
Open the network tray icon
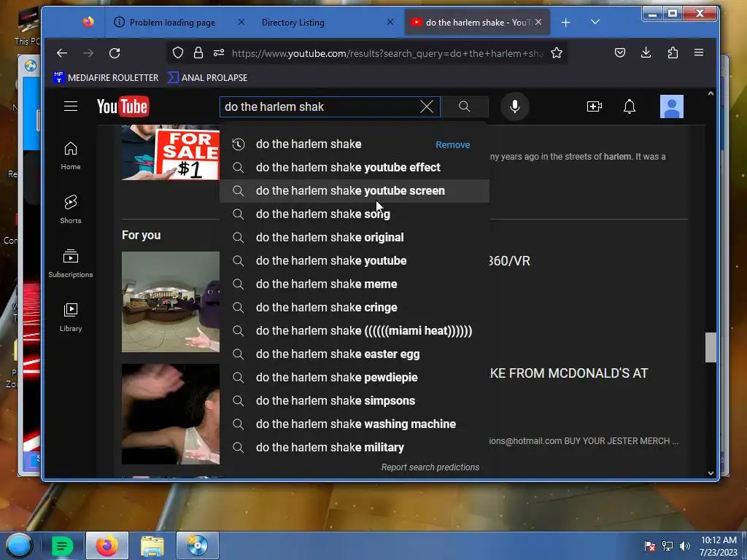coord(667,546)
